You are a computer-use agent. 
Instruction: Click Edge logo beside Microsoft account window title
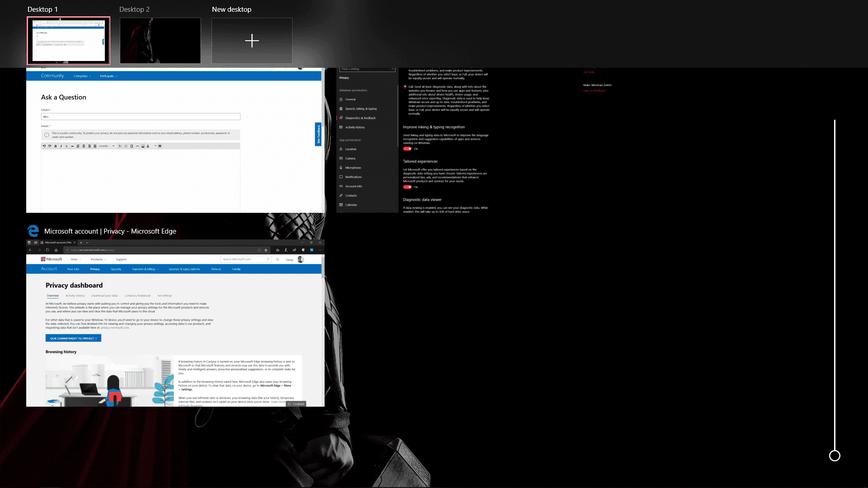[x=33, y=231]
